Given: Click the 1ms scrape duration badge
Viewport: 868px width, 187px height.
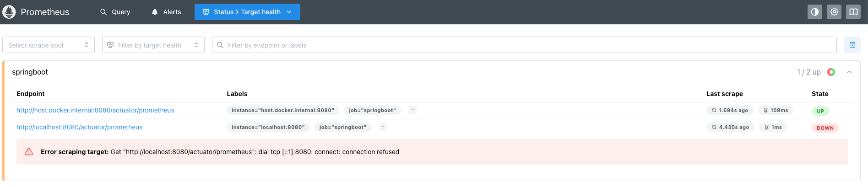Looking at the screenshot, I should coord(773,127).
